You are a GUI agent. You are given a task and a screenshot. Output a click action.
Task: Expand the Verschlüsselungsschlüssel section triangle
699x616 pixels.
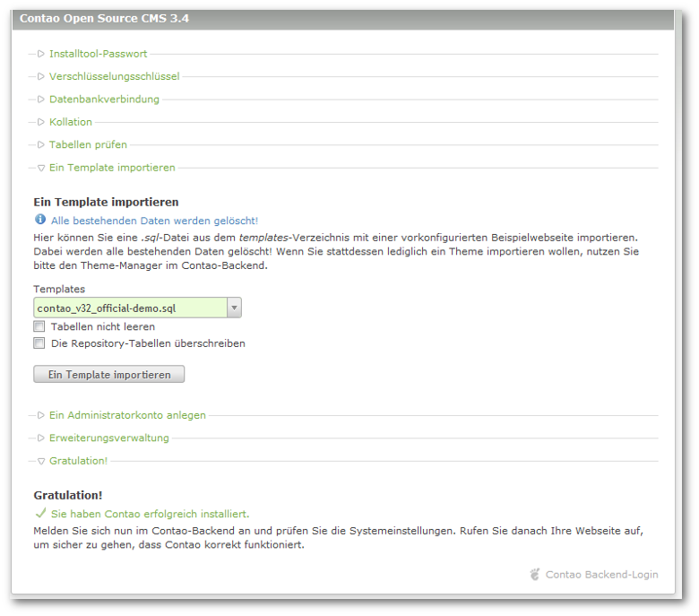coord(41,77)
